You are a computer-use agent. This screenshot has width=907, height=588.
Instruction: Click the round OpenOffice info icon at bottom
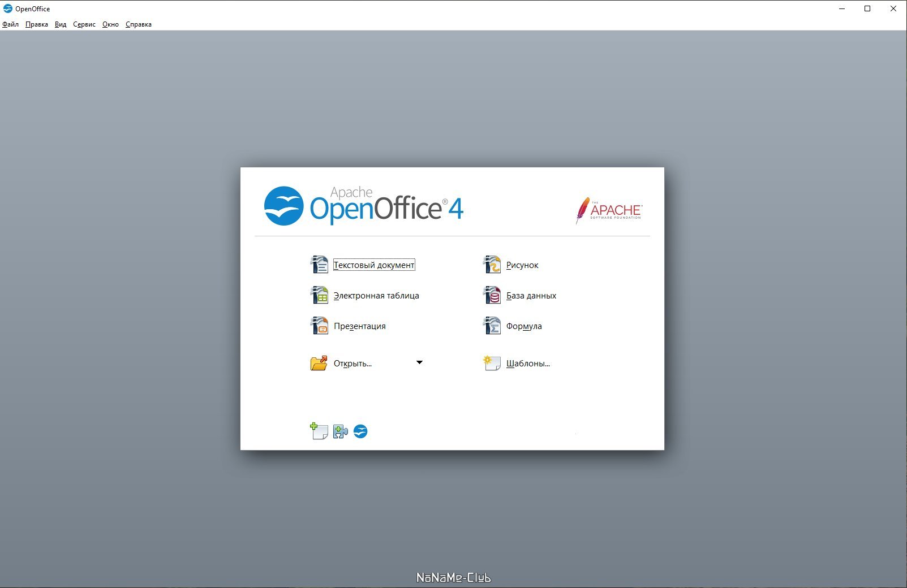tap(360, 431)
